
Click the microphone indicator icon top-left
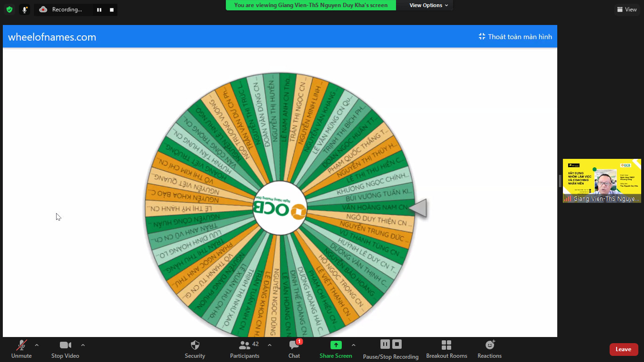pyautogui.click(x=25, y=9)
